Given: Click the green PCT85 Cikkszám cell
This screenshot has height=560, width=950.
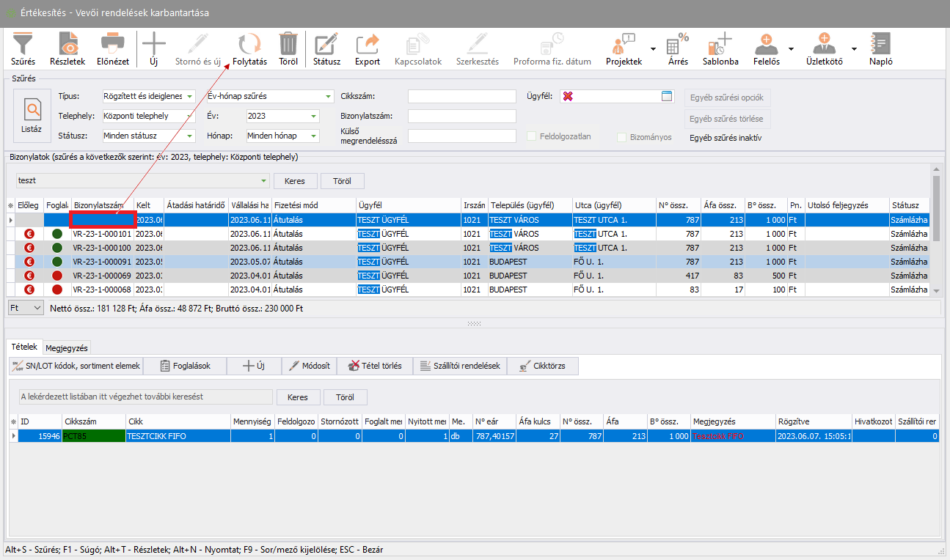Looking at the screenshot, I should [x=92, y=436].
